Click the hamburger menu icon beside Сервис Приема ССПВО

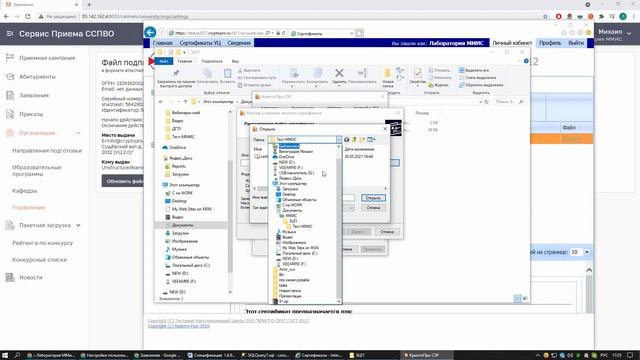(10, 33)
